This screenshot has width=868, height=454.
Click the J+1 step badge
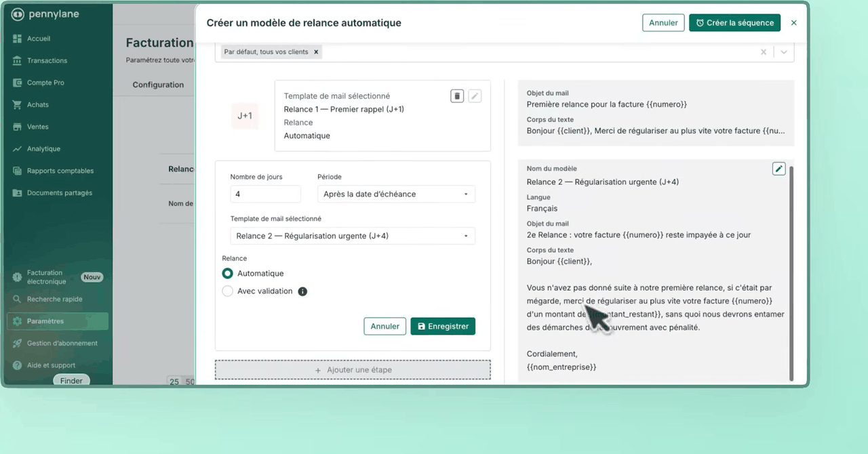pos(245,116)
